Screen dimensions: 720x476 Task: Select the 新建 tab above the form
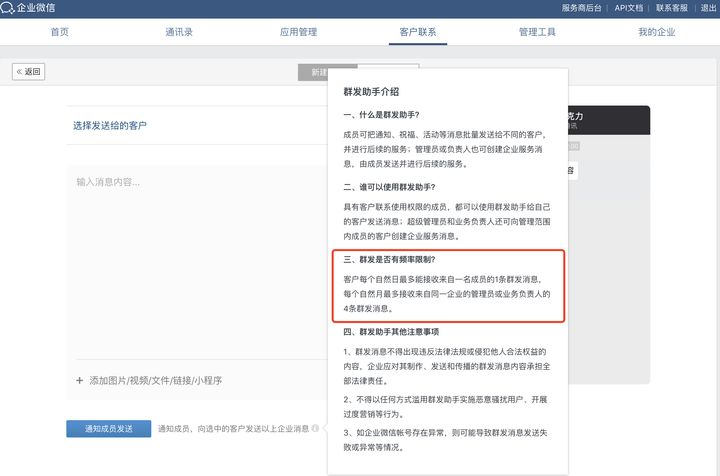(x=318, y=73)
